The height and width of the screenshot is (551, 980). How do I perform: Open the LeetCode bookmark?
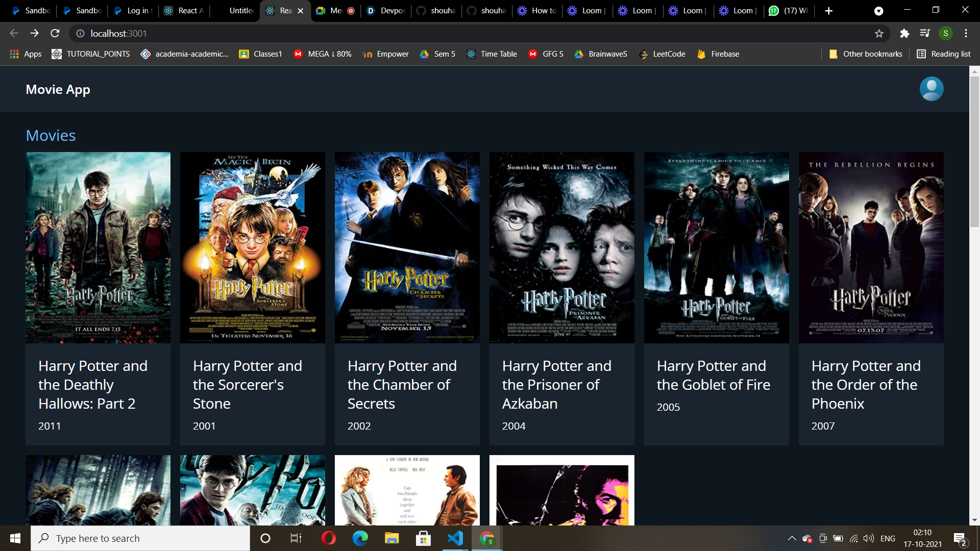click(x=662, y=54)
